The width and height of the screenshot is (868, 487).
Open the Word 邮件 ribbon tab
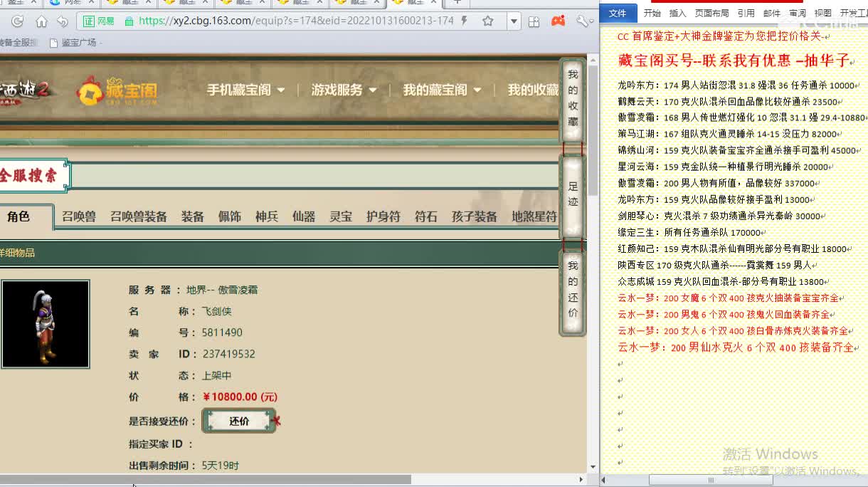(x=771, y=13)
